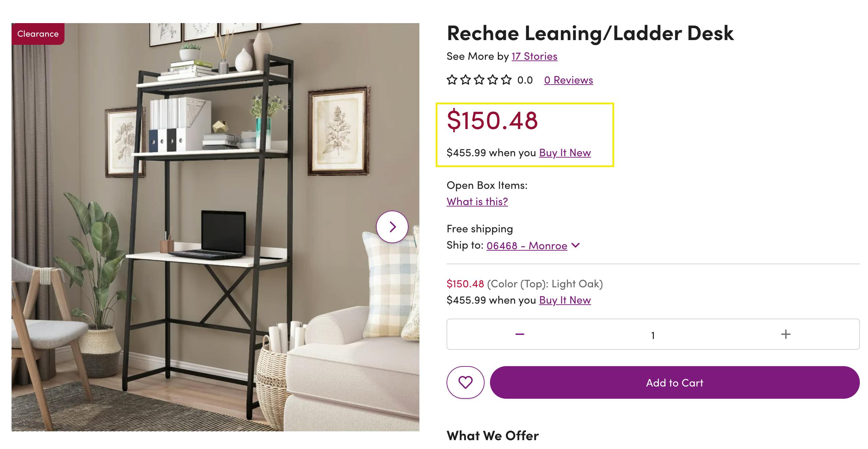
Task: Click the heart icon to favorite the desk
Action: (466, 382)
